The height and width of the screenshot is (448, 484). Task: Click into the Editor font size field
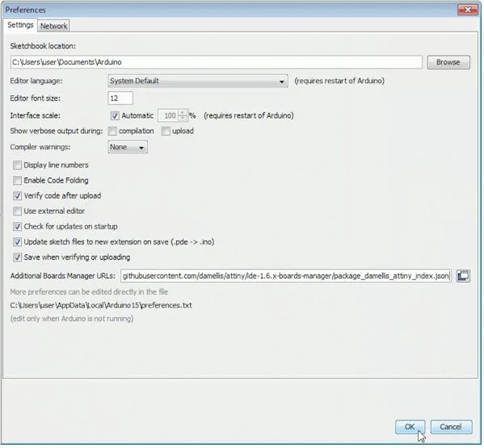[120, 98]
